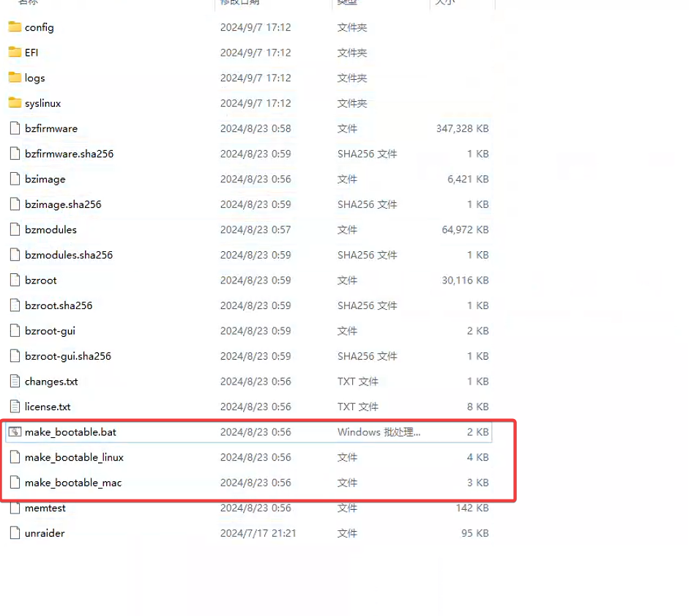Select the bzimage file icon
This screenshot has width=689, height=616.
[x=15, y=179]
